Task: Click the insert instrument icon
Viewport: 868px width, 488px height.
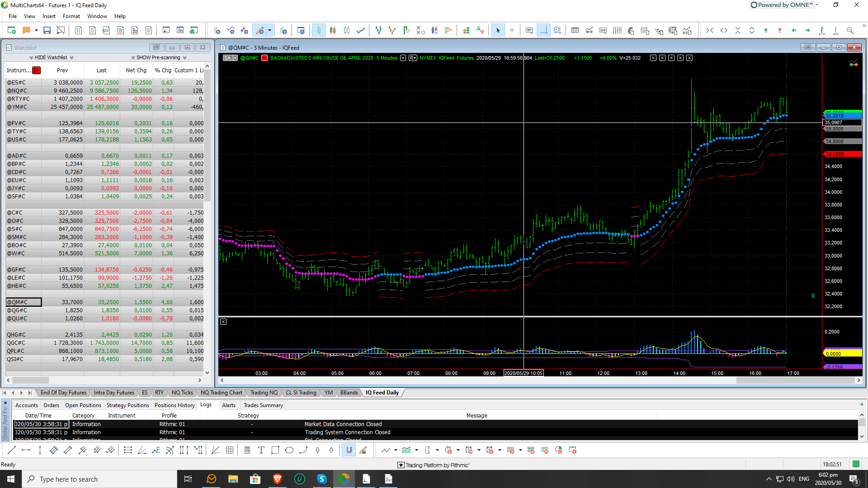Action: point(217,30)
